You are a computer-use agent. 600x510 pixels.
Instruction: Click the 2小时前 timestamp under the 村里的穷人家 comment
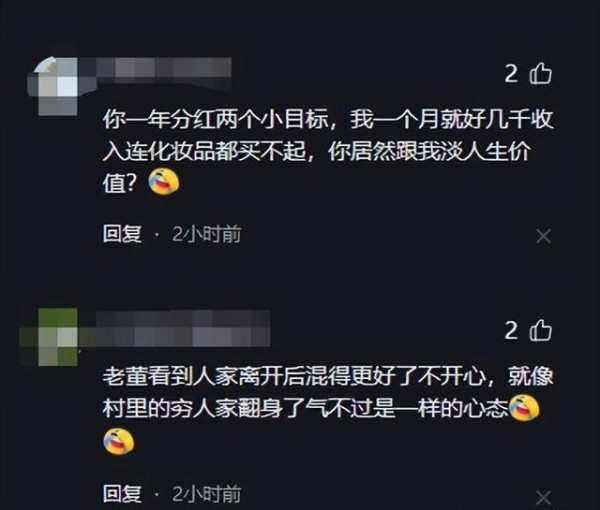[207, 494]
